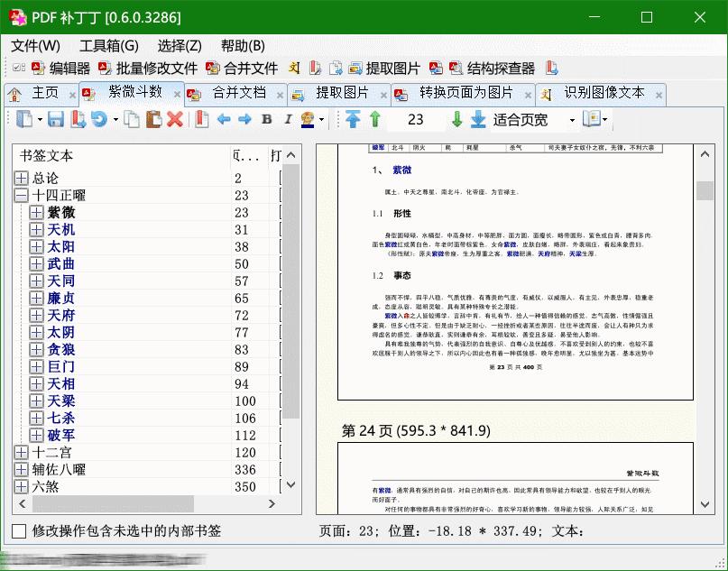Copy the selected bookmark
The width and height of the screenshot is (728, 571).
pyautogui.click(x=132, y=120)
